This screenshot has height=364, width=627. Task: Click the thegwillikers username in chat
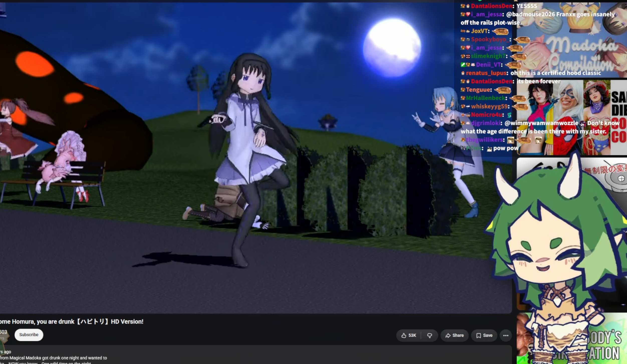click(484, 140)
